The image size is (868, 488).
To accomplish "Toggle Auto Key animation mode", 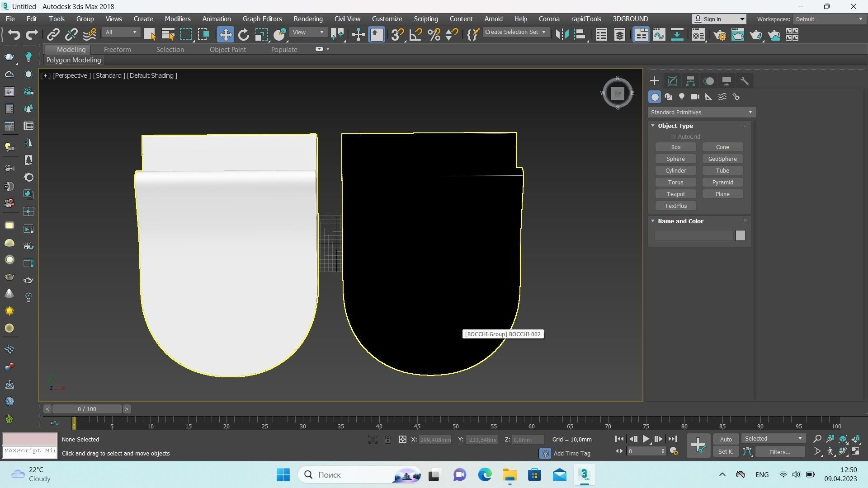I will [x=726, y=440].
